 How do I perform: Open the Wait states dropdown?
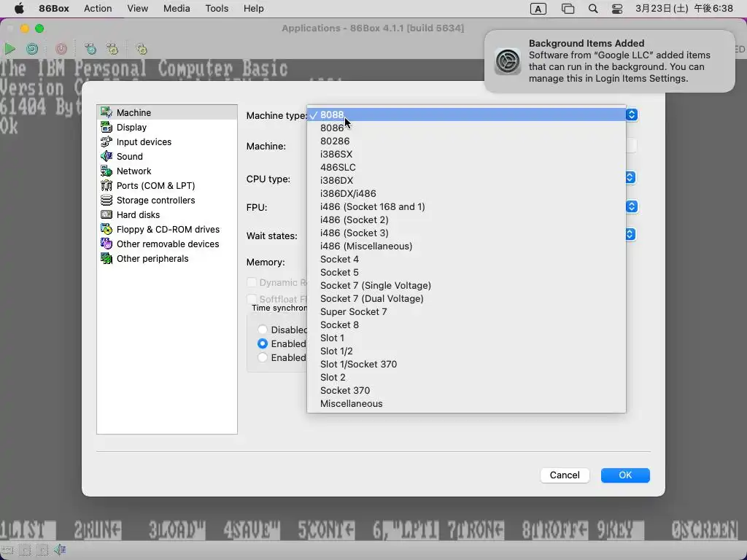pos(630,234)
